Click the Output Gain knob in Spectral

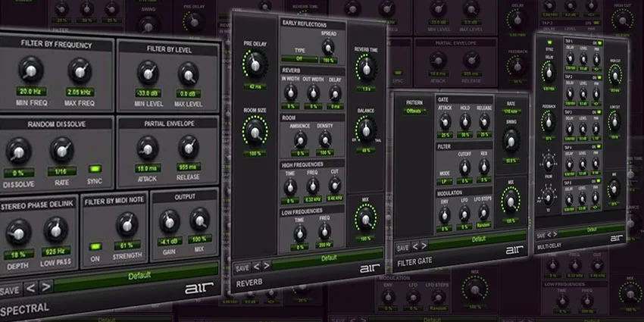[169, 222]
